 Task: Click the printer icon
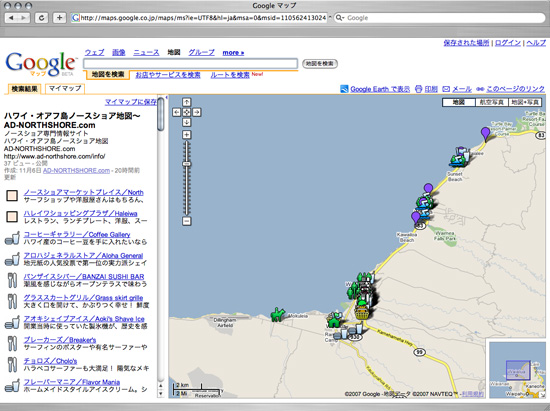[x=418, y=89]
